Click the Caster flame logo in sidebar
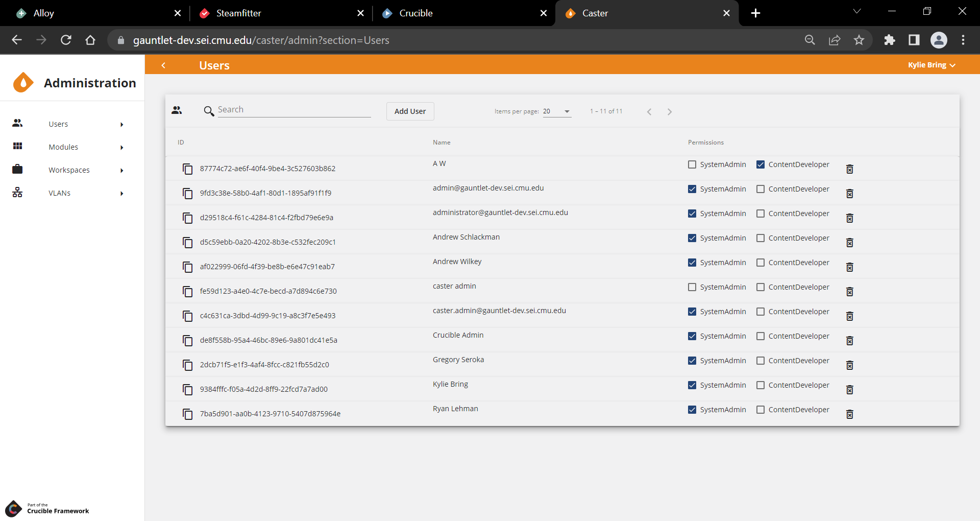The image size is (980, 521). (x=23, y=83)
